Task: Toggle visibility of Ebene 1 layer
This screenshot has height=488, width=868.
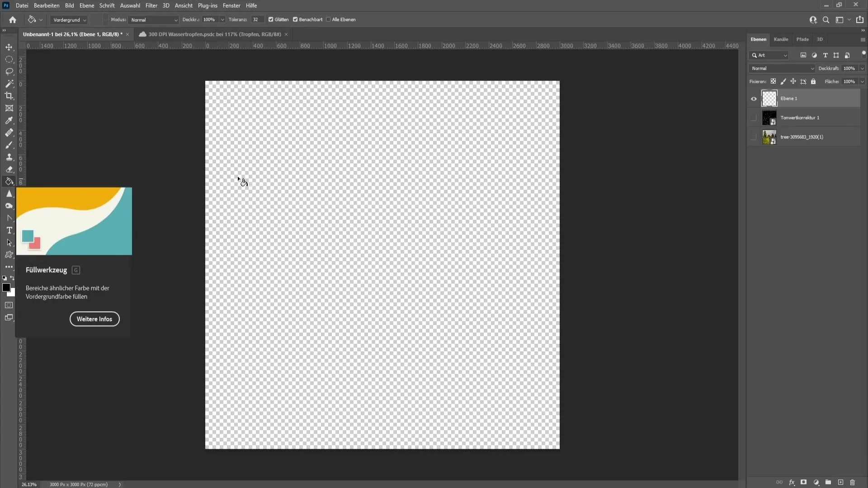Action: click(753, 98)
